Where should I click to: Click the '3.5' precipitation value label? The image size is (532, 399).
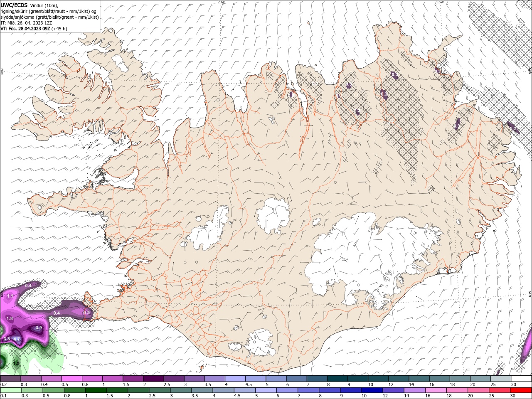[x=39, y=328]
